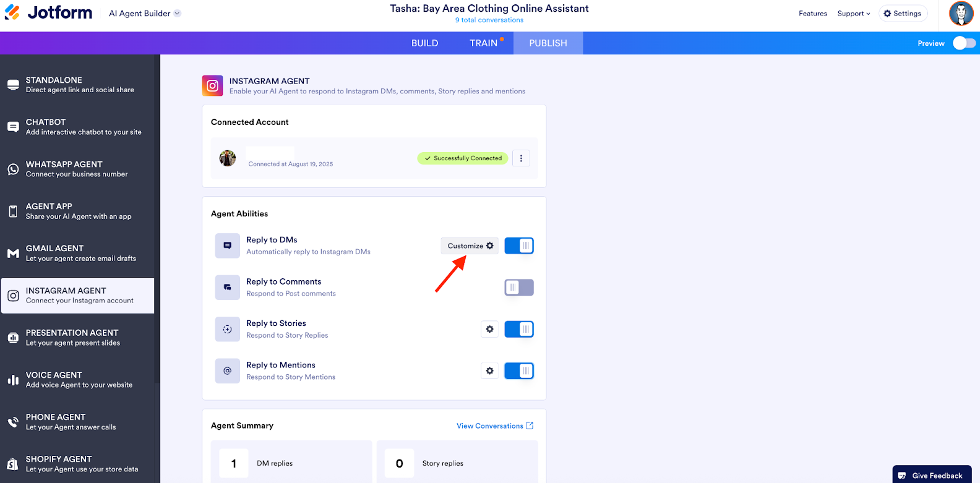Select the Gmail Agent sidebar icon
980x483 pixels.
click(13, 254)
